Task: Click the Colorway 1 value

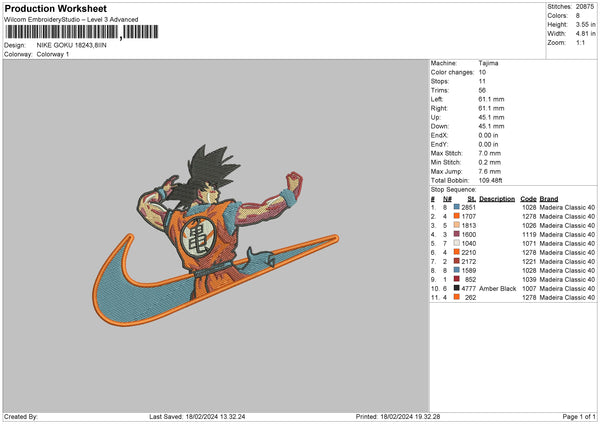Action: [x=53, y=54]
